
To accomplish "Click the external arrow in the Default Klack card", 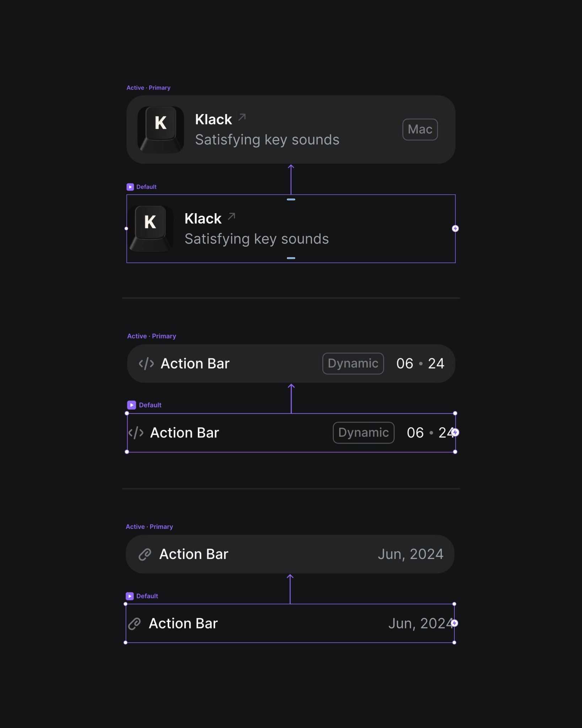I will click(231, 215).
